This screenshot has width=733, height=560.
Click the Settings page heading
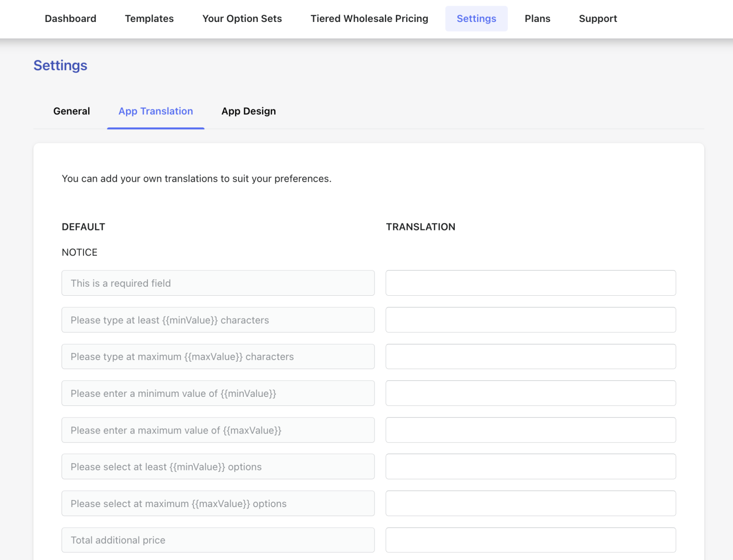tap(60, 65)
